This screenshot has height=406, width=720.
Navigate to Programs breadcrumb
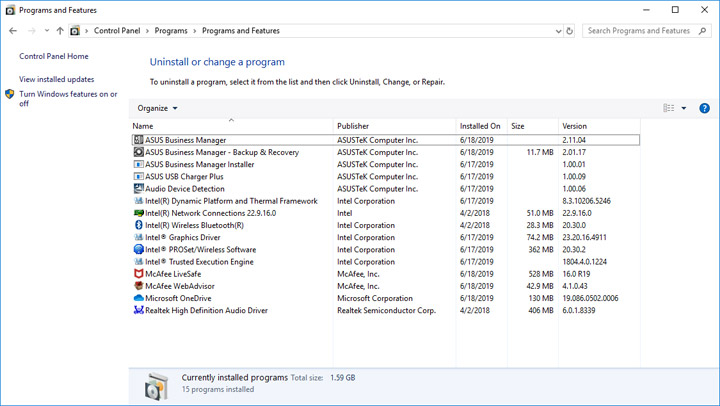(171, 31)
